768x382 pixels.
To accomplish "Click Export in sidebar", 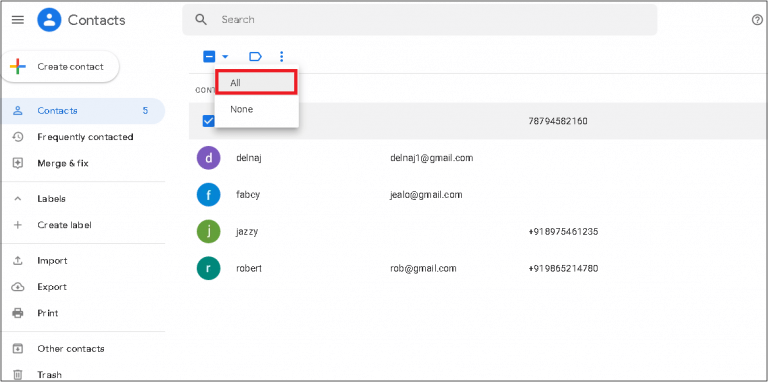I will pos(52,287).
